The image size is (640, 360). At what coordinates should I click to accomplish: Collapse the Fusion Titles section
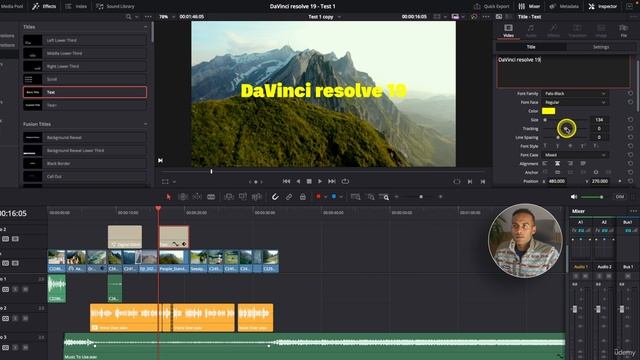click(146, 124)
